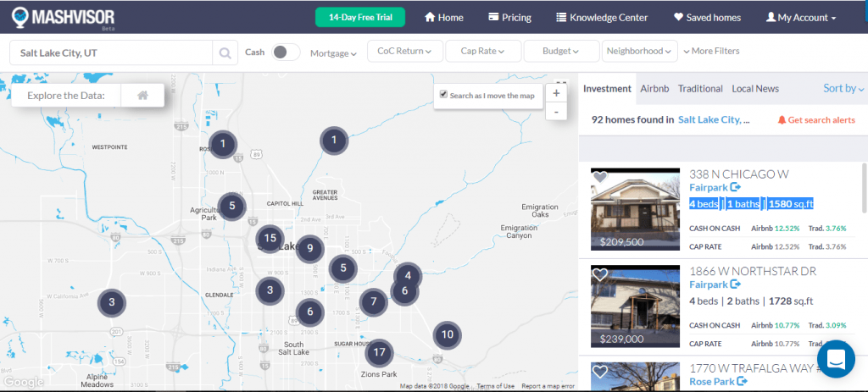Open the Cap Rate dropdown
Screen dimensions: 868x392
click(482, 52)
